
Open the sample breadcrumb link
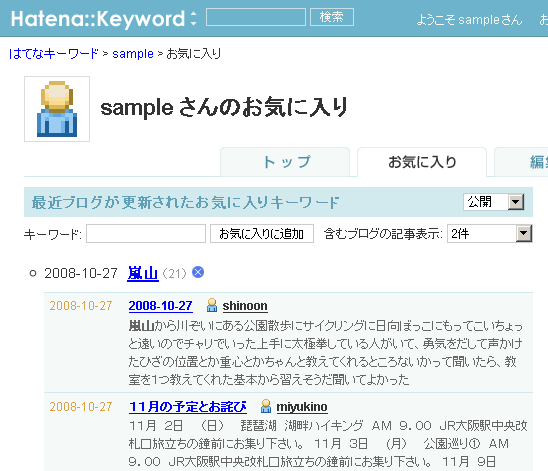pyautogui.click(x=133, y=54)
